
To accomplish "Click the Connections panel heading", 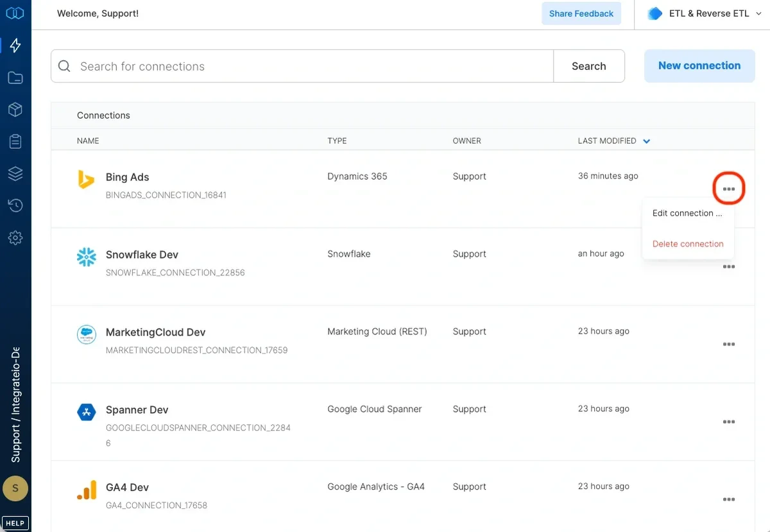I will click(x=103, y=116).
